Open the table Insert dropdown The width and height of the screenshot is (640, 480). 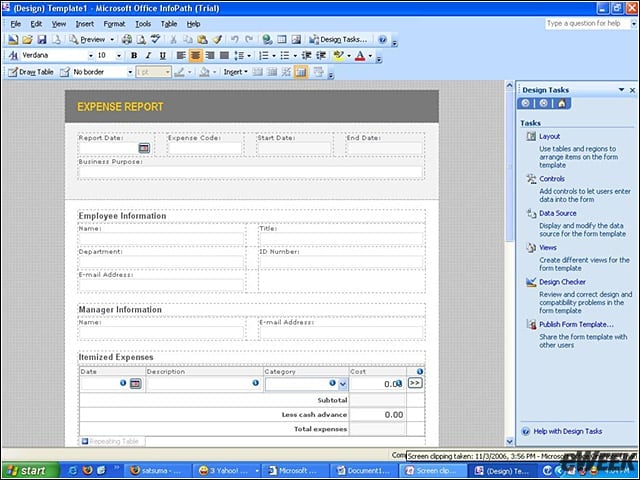[236, 72]
